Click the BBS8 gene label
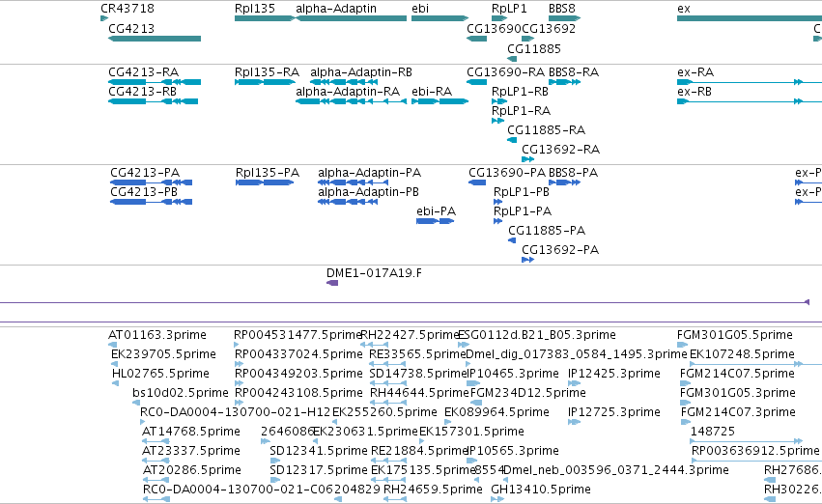Image resolution: width=822 pixels, height=504 pixels. tap(562, 9)
